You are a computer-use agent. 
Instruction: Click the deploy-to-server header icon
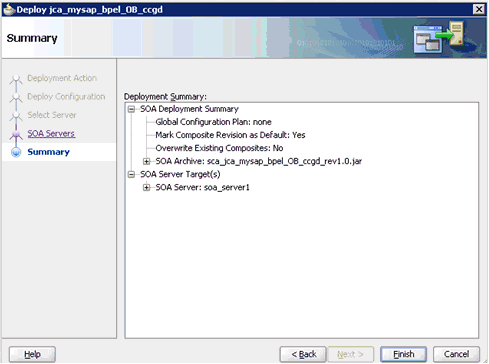[439, 37]
